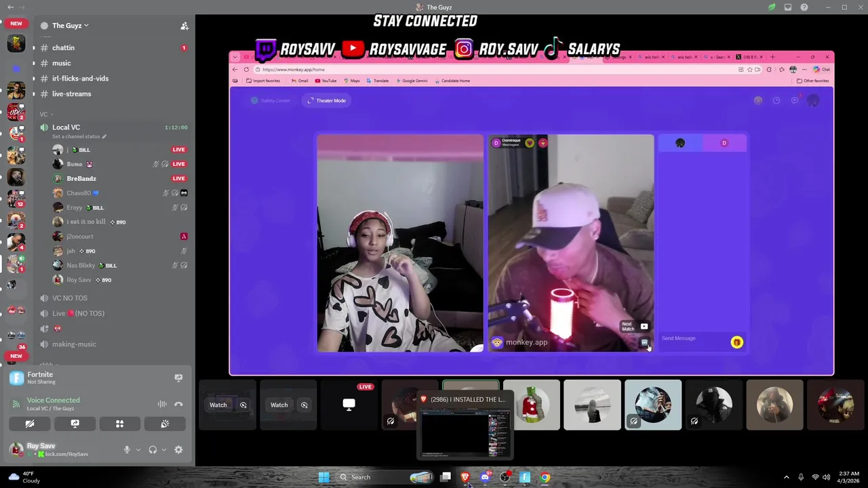Open Fortnite from the taskbar
868x488 pixels.
(x=525, y=477)
